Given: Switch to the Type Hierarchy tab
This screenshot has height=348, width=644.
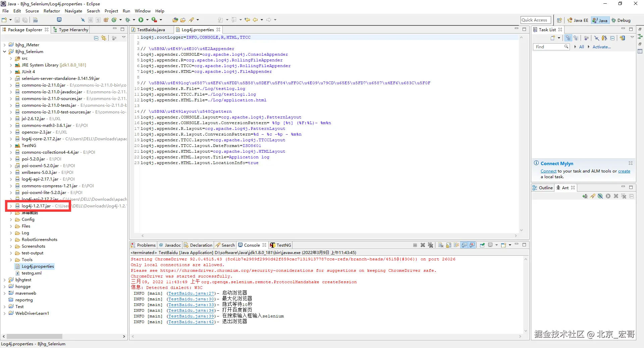Looking at the screenshot, I should coord(70,30).
